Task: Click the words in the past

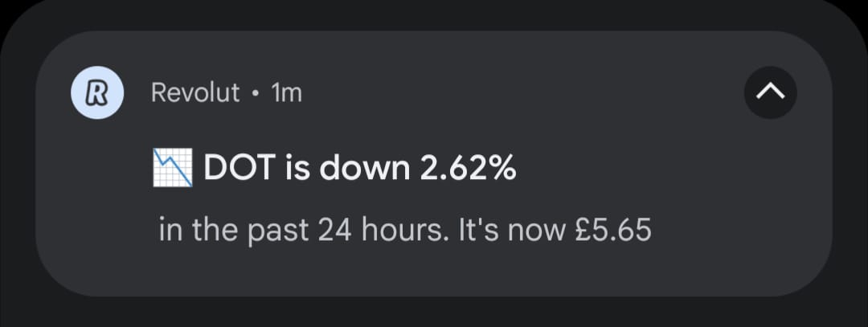Action: coord(234,231)
